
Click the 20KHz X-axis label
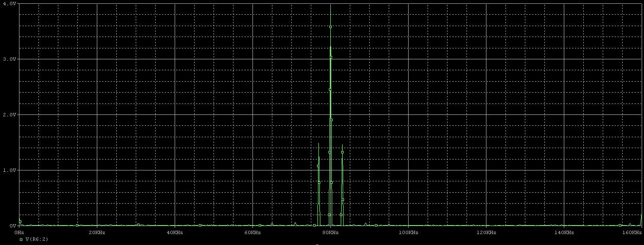pyautogui.click(x=97, y=233)
